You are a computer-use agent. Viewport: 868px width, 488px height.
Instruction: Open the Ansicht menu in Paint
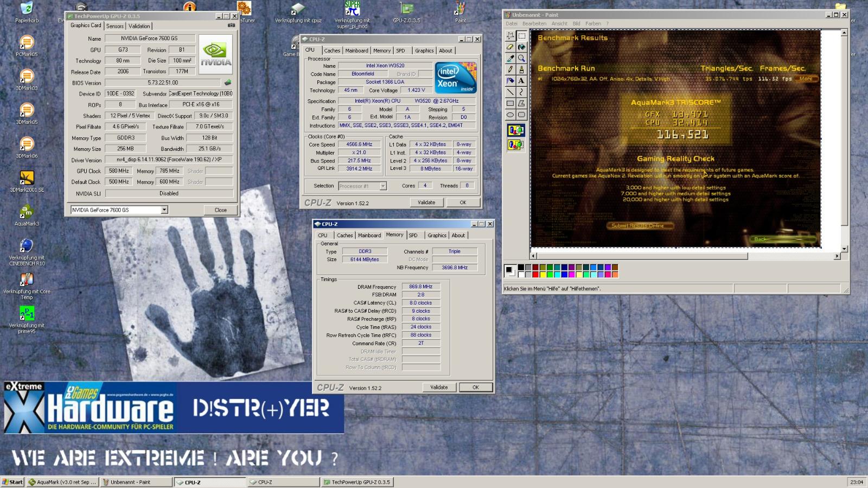[x=559, y=23]
